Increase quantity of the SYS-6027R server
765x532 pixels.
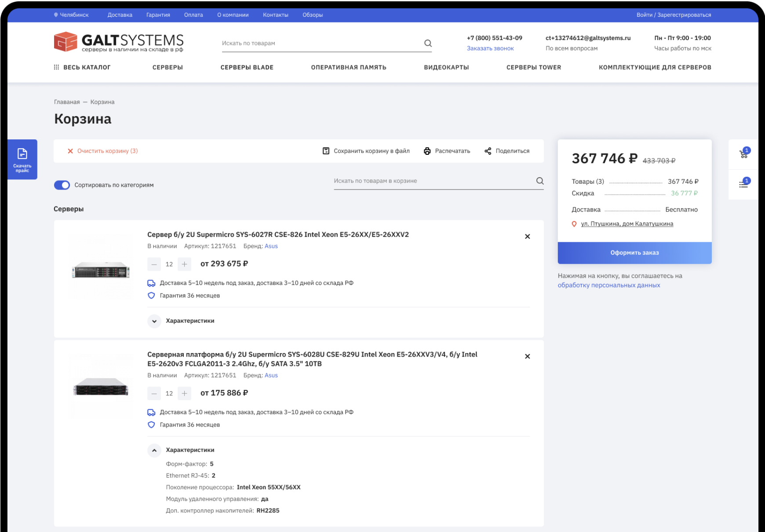tap(184, 264)
